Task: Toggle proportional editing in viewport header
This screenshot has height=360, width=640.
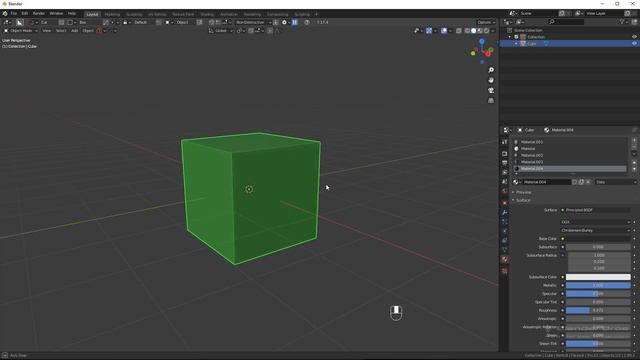Action: (270, 31)
